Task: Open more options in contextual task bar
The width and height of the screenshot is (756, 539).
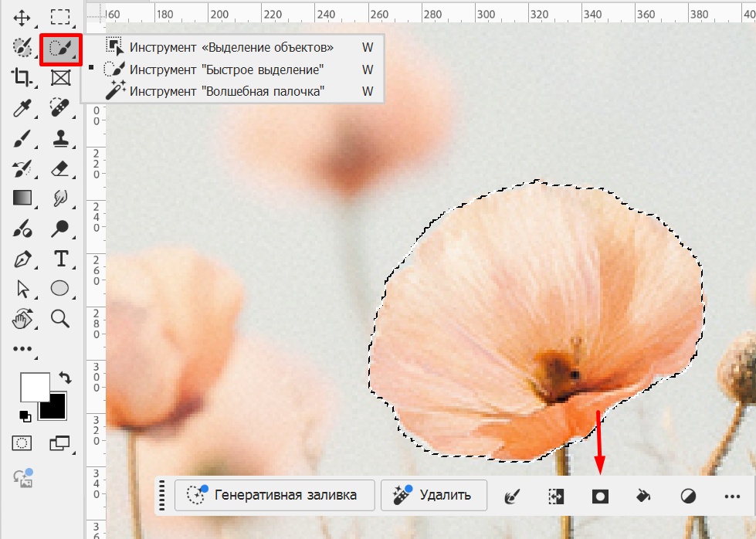Action: pos(732,496)
